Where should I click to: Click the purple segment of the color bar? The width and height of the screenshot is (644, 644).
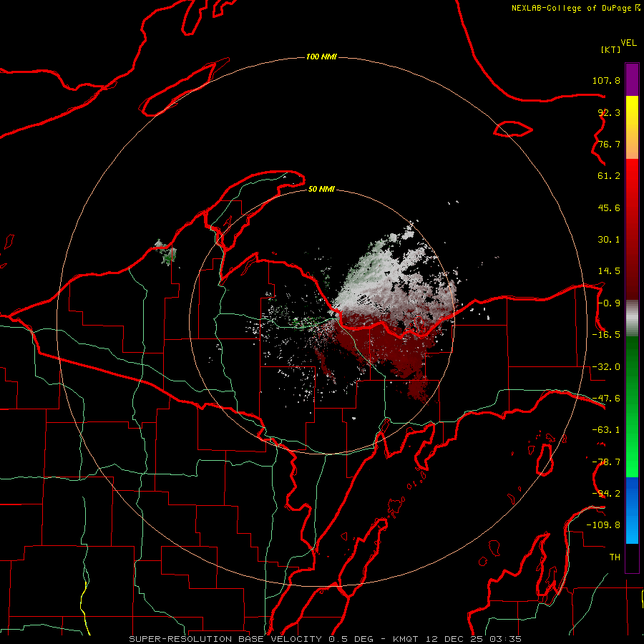click(x=632, y=79)
